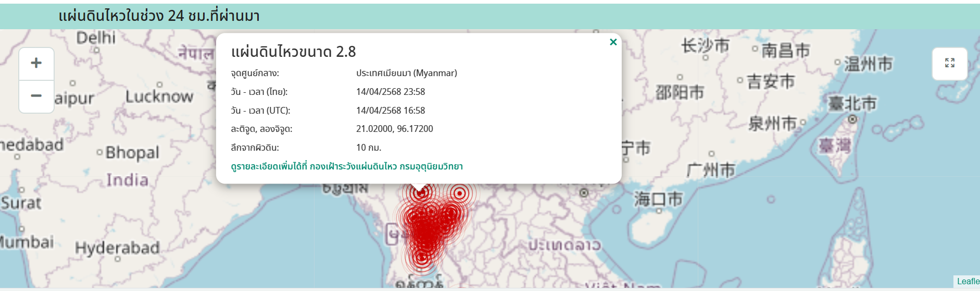The image size is (980, 291).
Task: Zoom in on the earthquake map
Action: click(x=36, y=64)
